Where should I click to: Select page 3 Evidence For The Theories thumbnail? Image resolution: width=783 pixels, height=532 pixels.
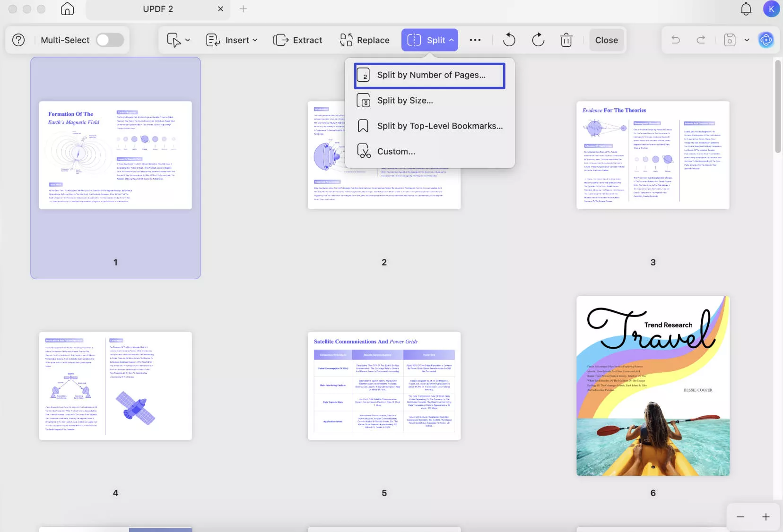pyautogui.click(x=653, y=155)
